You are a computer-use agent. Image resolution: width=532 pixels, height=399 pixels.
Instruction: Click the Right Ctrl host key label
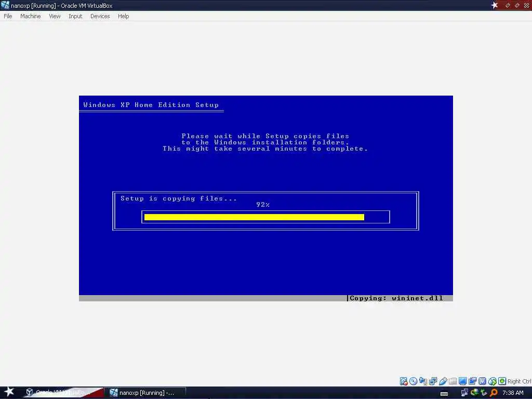coord(520,381)
